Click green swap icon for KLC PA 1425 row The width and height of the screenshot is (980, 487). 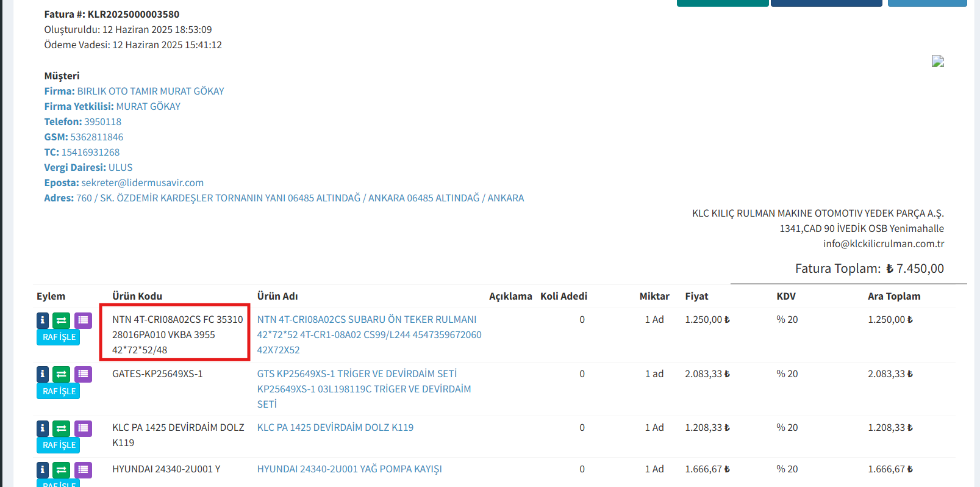(x=62, y=428)
